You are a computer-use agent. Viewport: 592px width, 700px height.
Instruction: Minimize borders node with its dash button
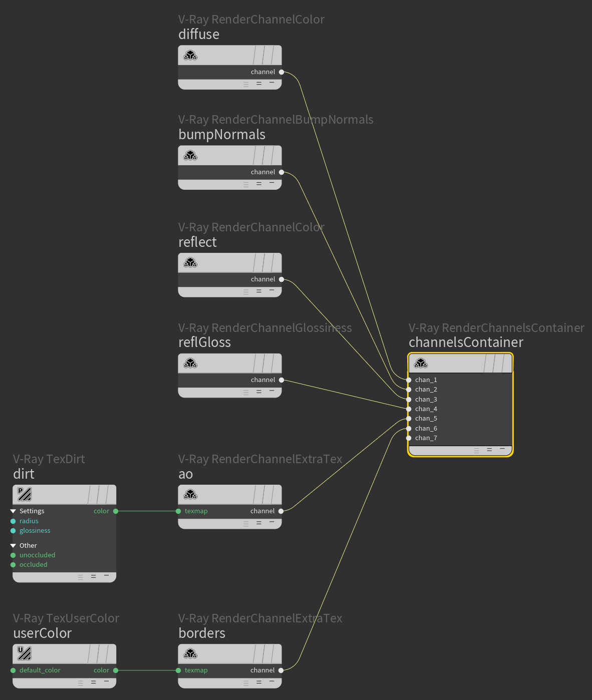tap(272, 681)
